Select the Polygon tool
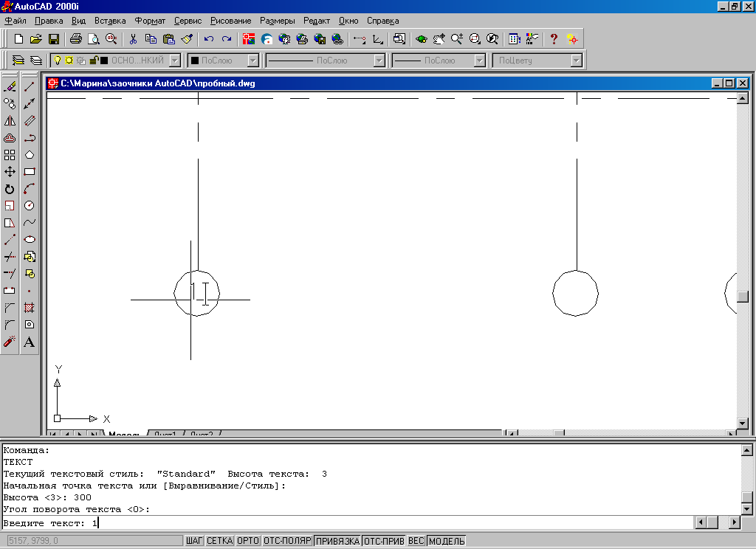 (x=30, y=155)
